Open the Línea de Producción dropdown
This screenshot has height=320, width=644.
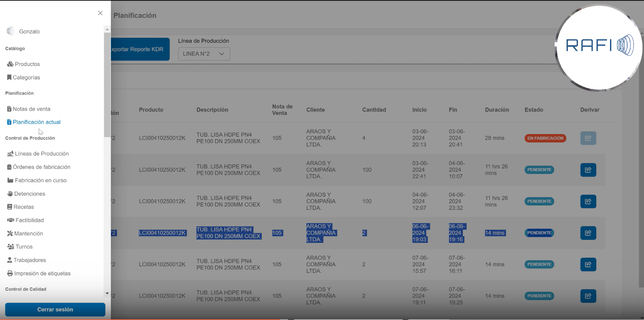click(x=204, y=54)
